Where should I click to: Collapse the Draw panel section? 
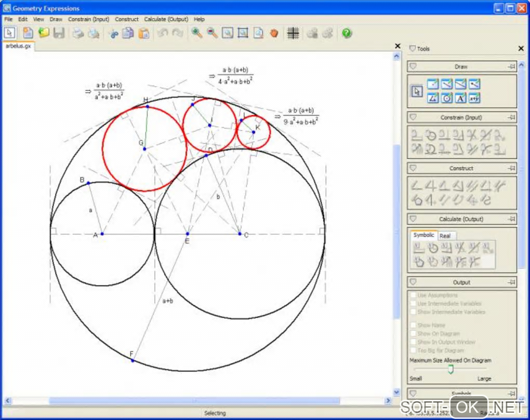point(413,66)
